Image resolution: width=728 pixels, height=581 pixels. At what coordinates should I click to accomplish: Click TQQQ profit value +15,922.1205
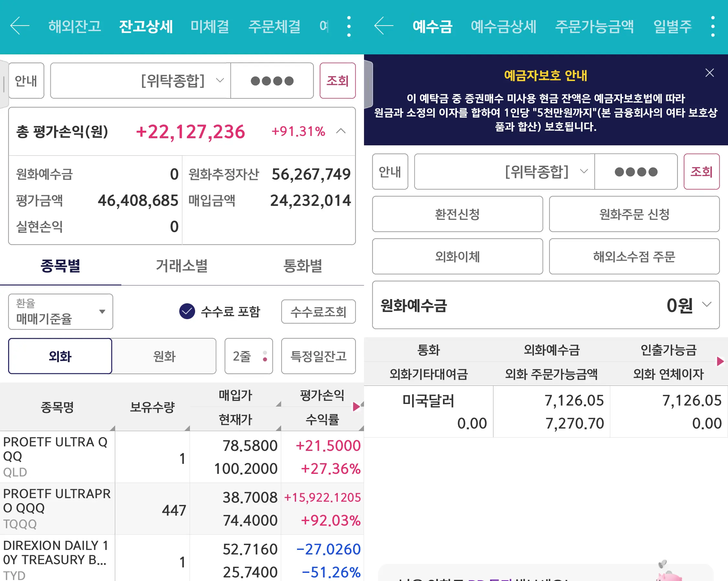click(x=323, y=497)
